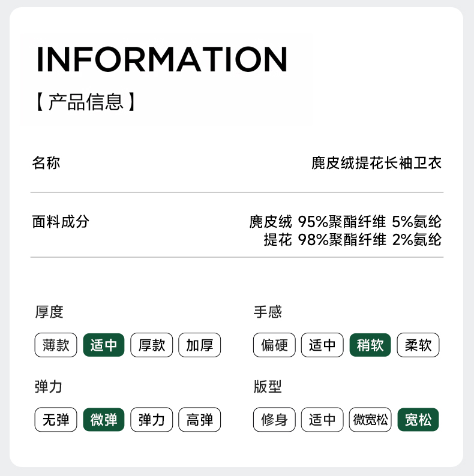Click the INFORMATION heading
This screenshot has height=476, width=474.
(162, 59)
